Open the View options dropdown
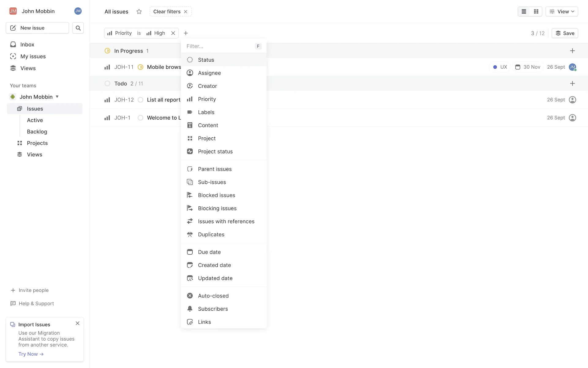Viewport: 588px width, 368px height. [562, 12]
